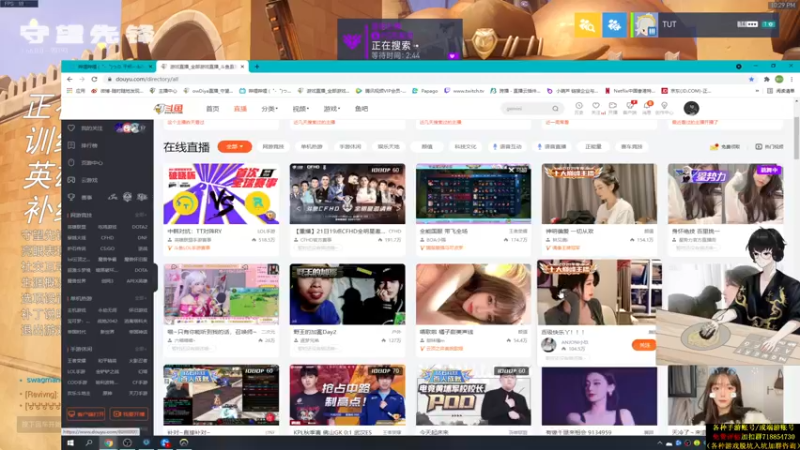Switch to the first browser tab

pyautogui.click(x=109, y=66)
